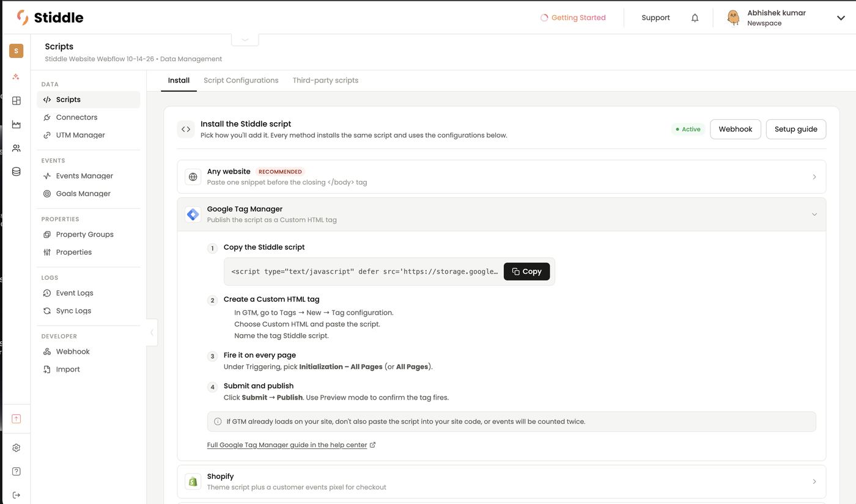Click Getting Started in the header
Screen dimensions: 856x504
pos(573,18)
